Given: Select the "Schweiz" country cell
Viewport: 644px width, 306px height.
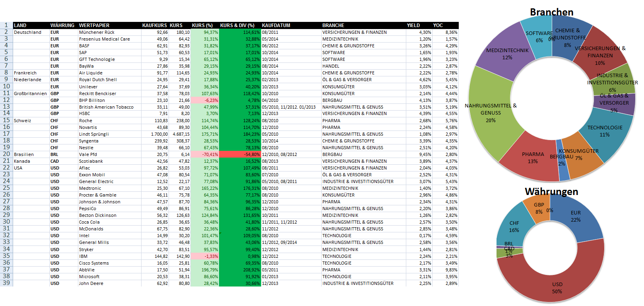Looking at the screenshot, I should [x=31, y=121].
